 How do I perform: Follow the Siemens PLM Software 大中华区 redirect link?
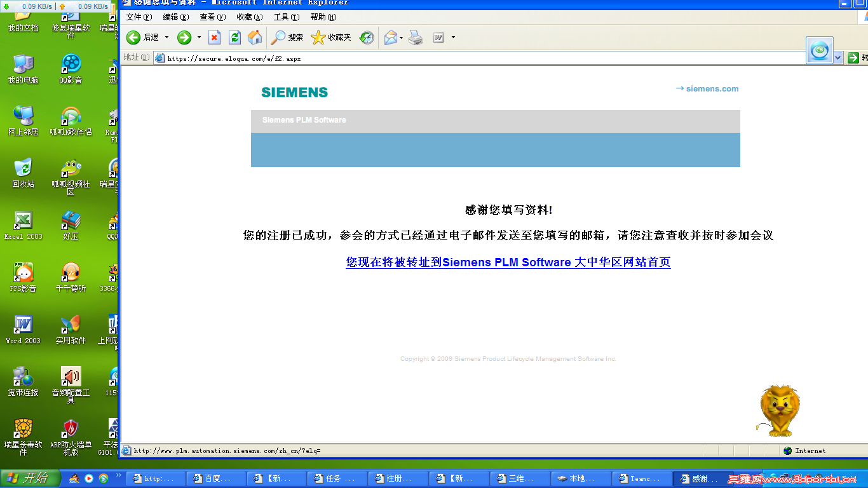point(508,262)
